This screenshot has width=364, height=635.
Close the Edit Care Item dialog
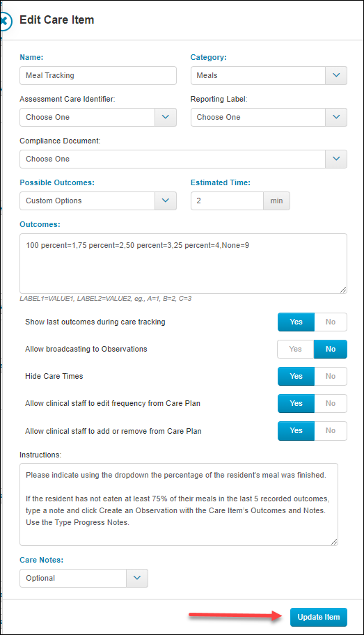[5, 20]
